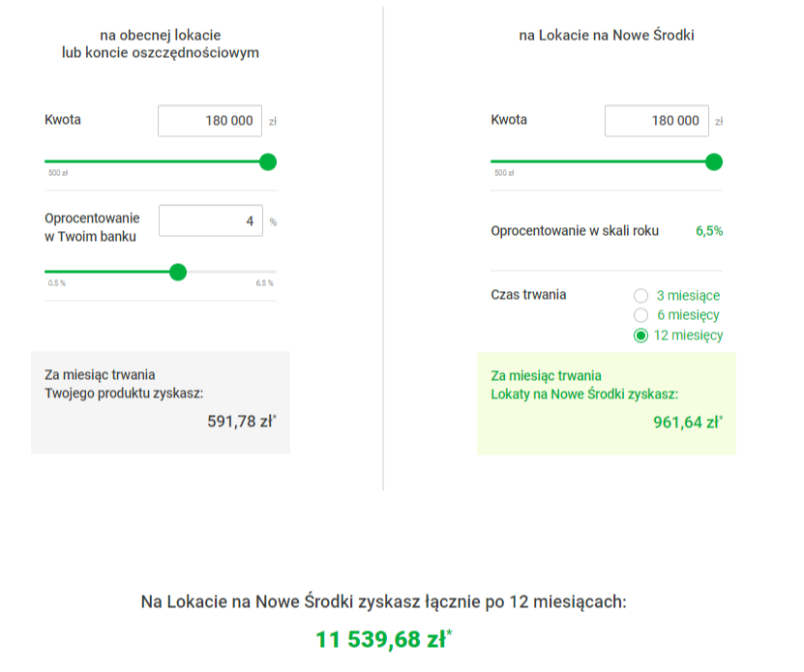Click the 6 miesięcy text label
804x672 pixels.
point(688,314)
